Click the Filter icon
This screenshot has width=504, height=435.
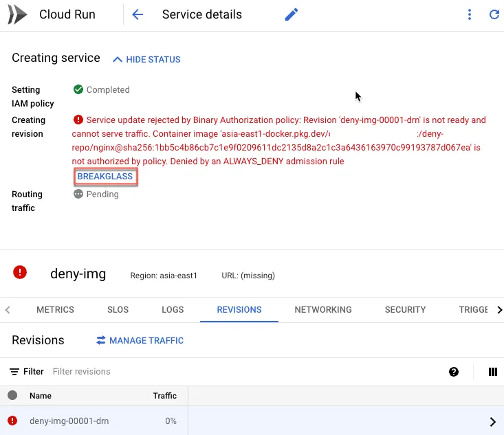point(14,372)
